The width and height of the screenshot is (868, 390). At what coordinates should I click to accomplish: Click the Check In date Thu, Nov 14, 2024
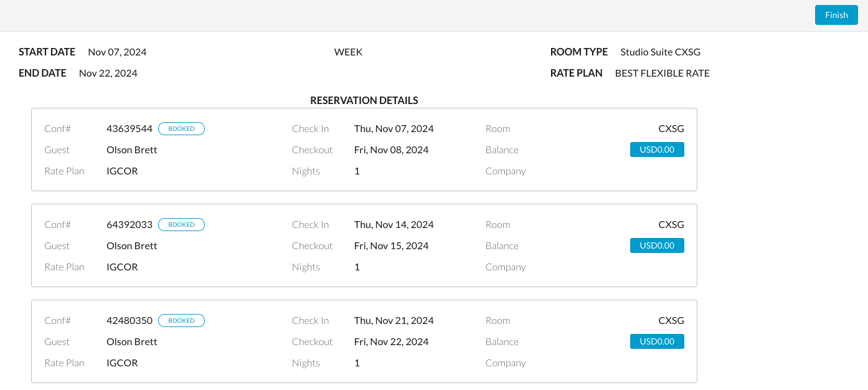394,224
